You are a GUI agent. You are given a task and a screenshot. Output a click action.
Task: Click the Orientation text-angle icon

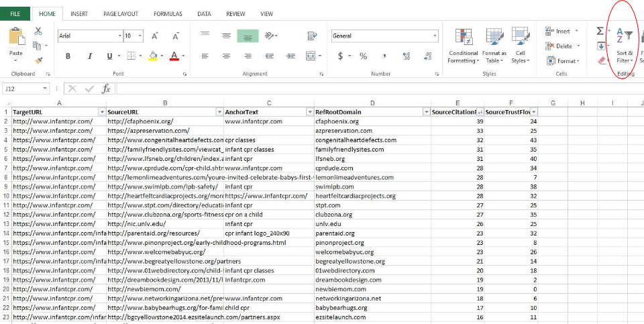point(270,36)
